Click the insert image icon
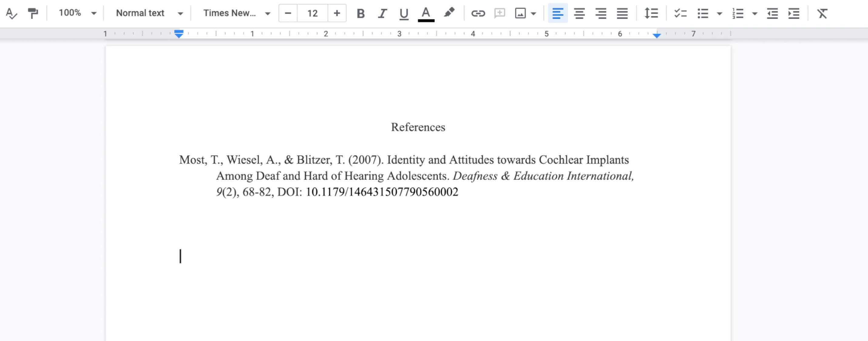 tap(520, 13)
